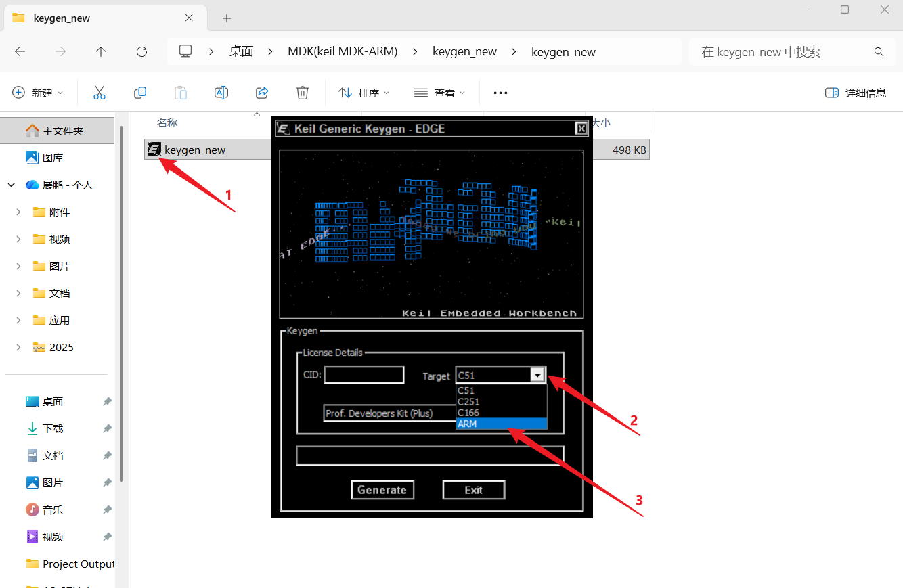Click the sidebar vertical scrollbar
Screen dimensions: 903x588
pyautogui.click(x=122, y=303)
